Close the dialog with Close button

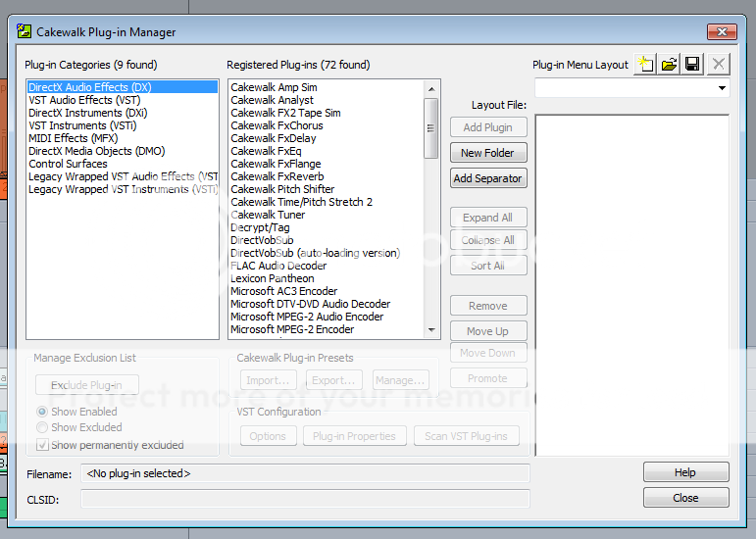[685, 498]
